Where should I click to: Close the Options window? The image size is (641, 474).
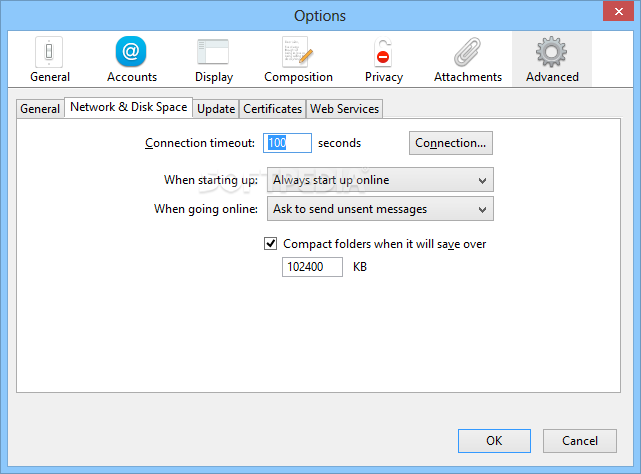click(x=618, y=11)
